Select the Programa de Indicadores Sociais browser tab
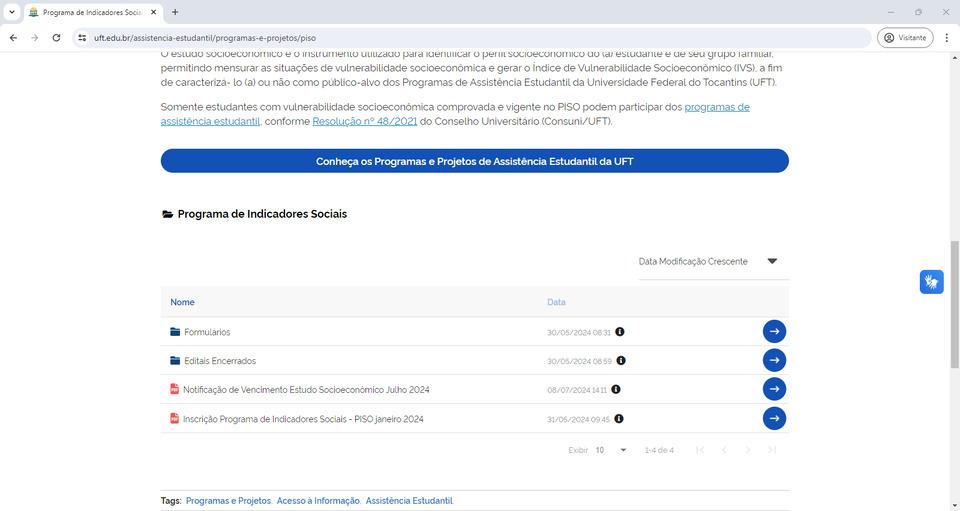The height and width of the screenshot is (511, 960). coord(92,12)
